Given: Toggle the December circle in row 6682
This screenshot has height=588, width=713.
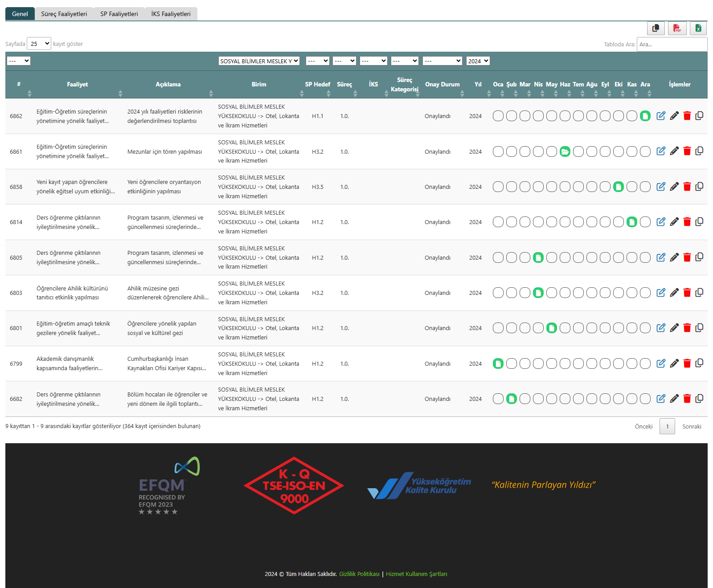Looking at the screenshot, I should 645,399.
